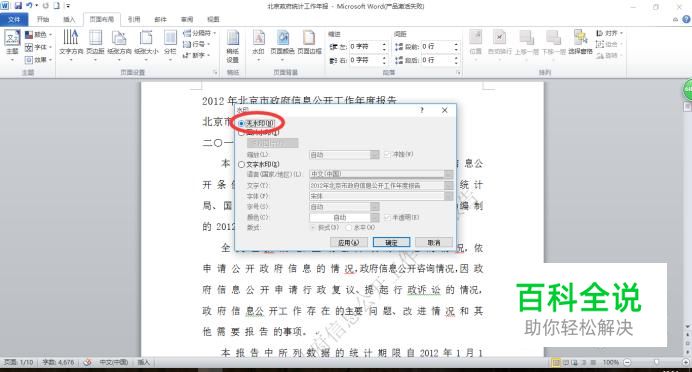692x372 pixels.
Task: Switch to the 插入 Insert tab
Action: point(69,19)
